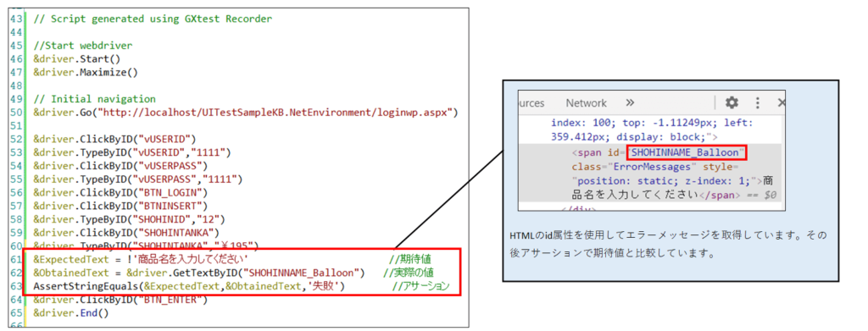
Task: Click the TypeByID("SHOHINID","12") line
Action: (x=129, y=218)
